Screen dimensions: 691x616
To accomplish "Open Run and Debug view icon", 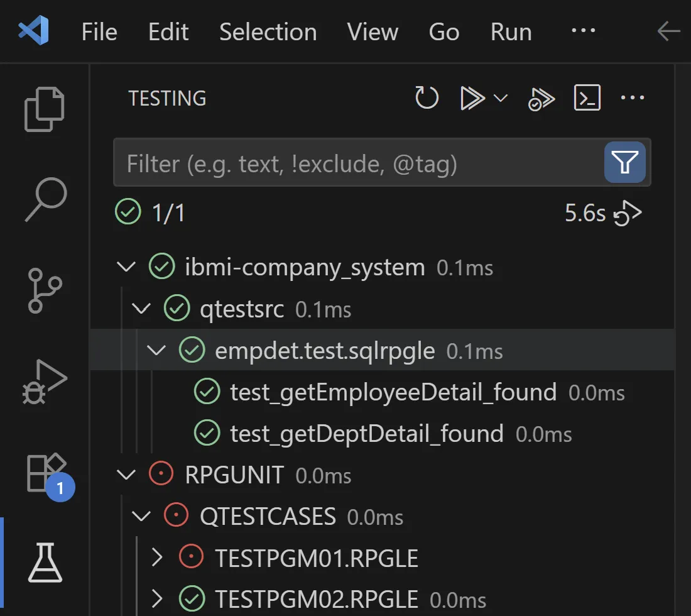I will coord(45,382).
